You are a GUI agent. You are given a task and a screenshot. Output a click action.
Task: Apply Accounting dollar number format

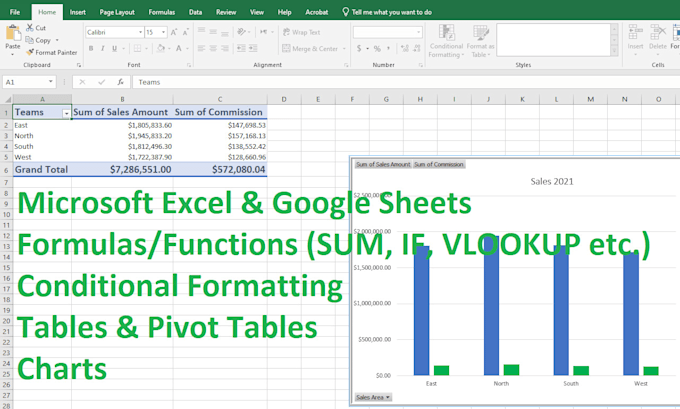[x=359, y=48]
